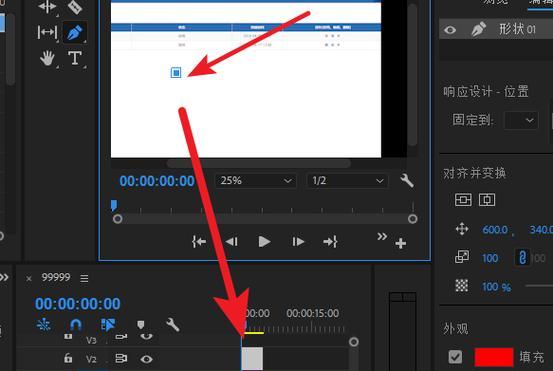The image size is (553, 371).
Task: Click the monitor zoom bar left handle
Action: [x=117, y=219]
